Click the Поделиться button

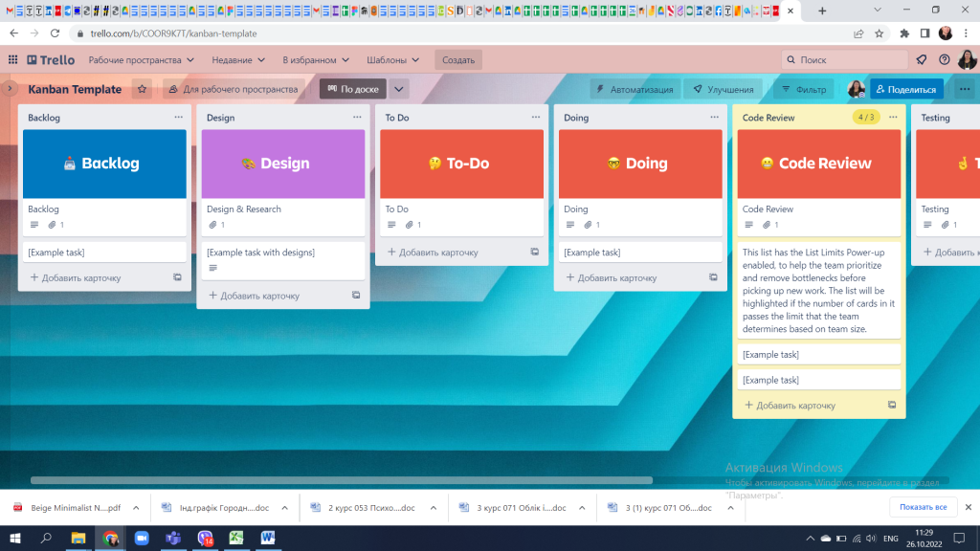906,89
